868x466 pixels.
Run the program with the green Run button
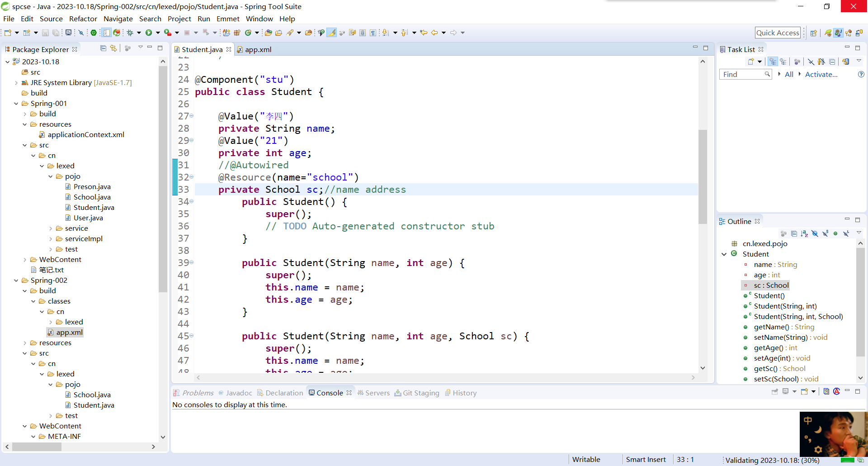pos(149,33)
